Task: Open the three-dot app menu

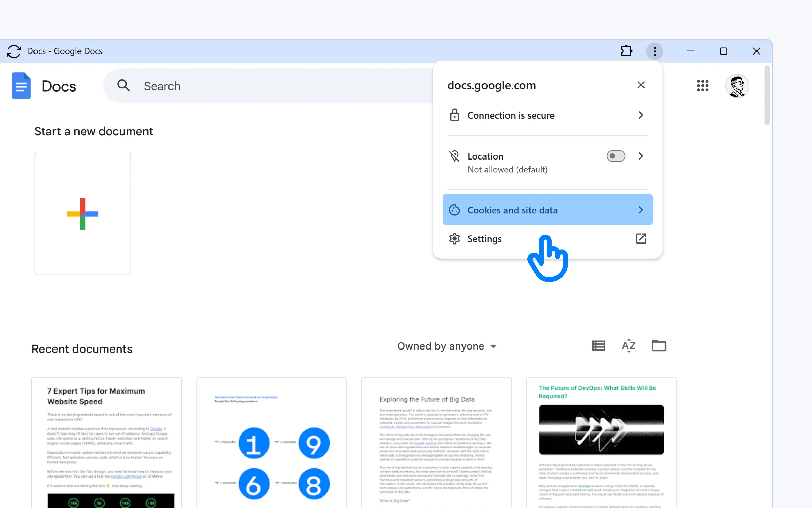Action: (655, 51)
